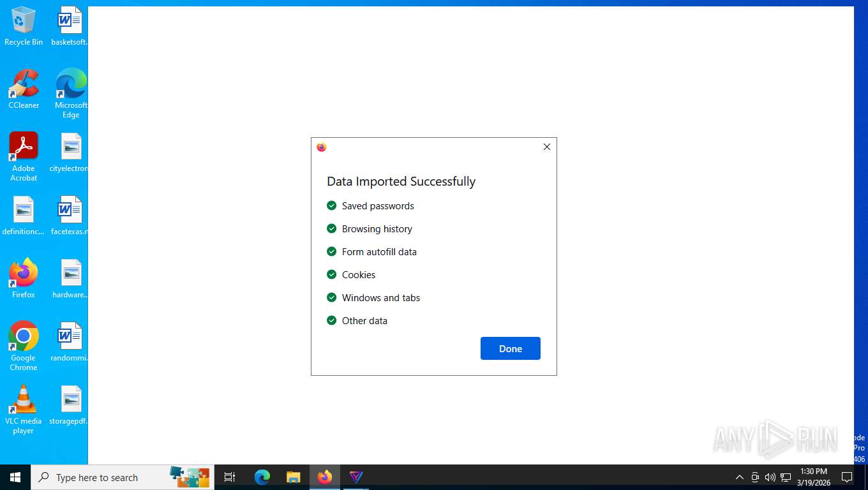Click green check beside Windows and tabs
868x490 pixels.
point(331,297)
